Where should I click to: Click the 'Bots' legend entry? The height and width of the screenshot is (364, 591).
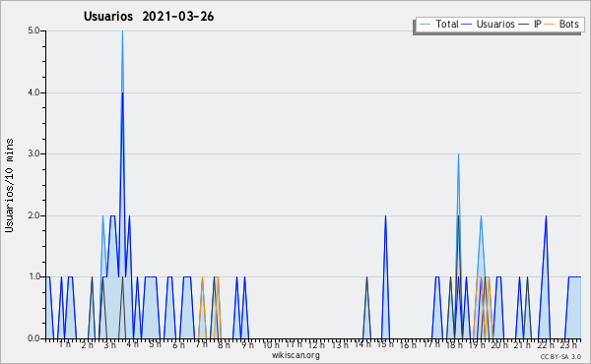click(x=561, y=24)
